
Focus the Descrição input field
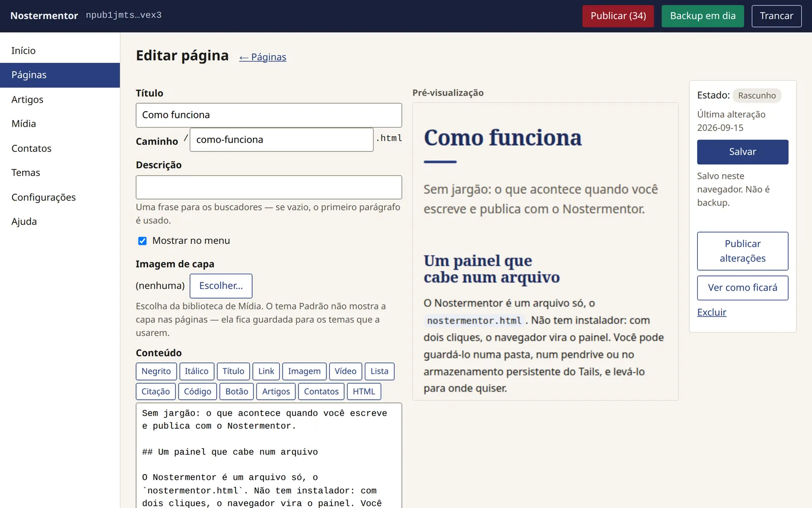tap(269, 187)
